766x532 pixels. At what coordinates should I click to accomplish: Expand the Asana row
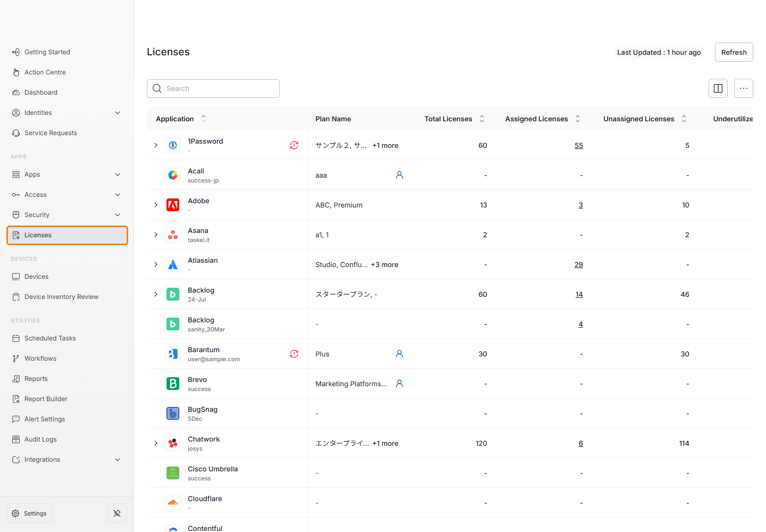(x=156, y=235)
